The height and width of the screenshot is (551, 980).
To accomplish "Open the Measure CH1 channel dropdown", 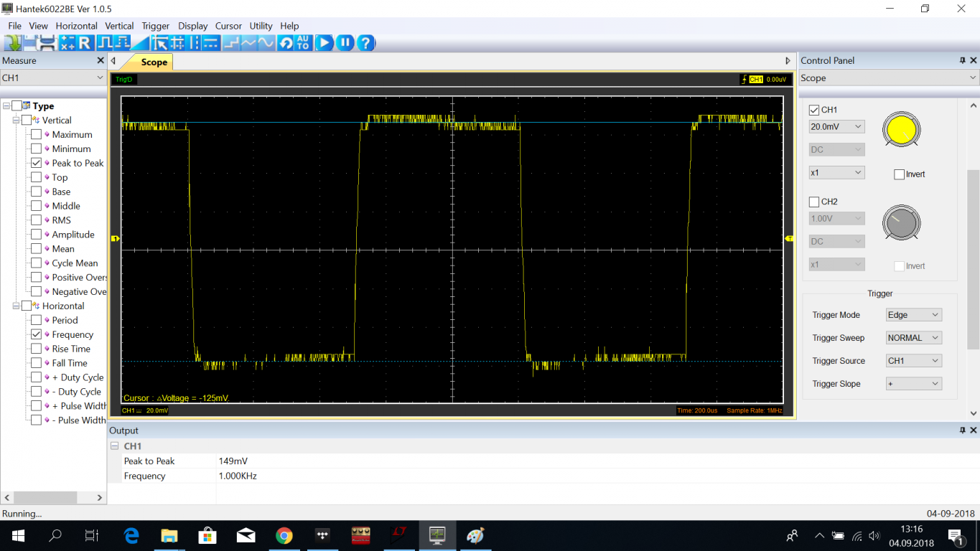I will point(53,77).
